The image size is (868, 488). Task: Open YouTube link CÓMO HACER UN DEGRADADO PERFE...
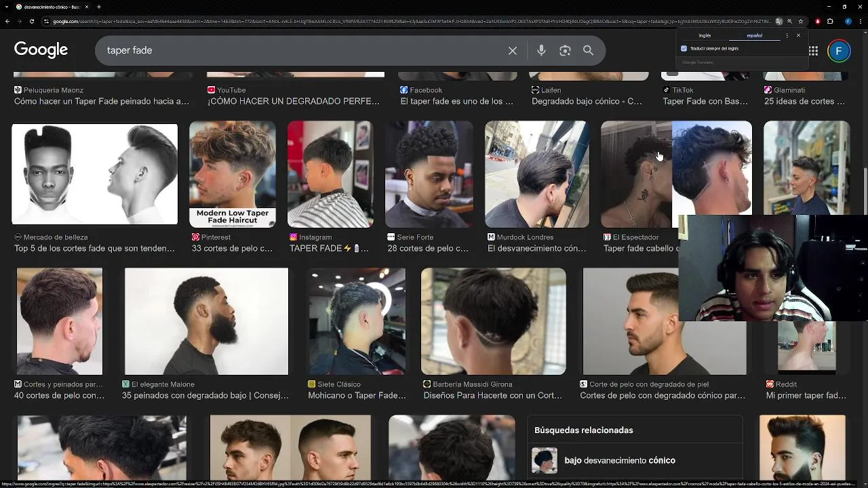click(x=294, y=102)
